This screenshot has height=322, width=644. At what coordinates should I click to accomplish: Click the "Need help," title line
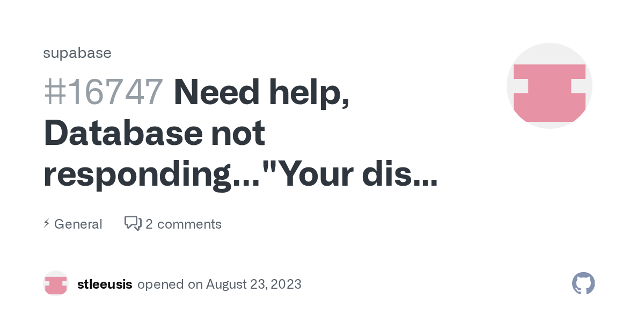coord(261,92)
